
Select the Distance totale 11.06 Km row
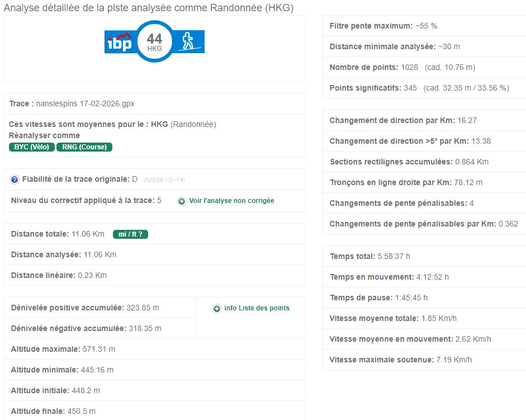tap(58, 234)
